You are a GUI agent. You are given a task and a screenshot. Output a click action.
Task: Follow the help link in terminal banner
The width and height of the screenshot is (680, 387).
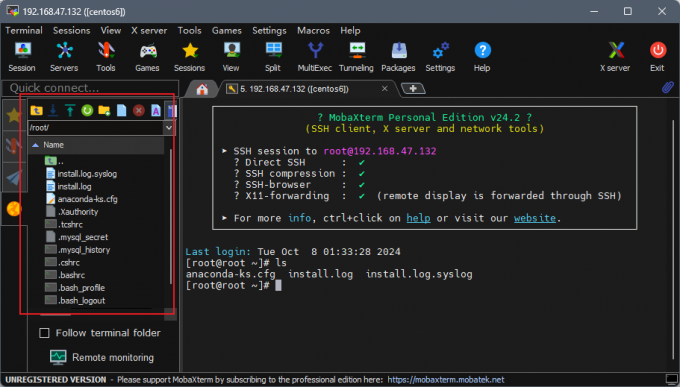pos(418,218)
